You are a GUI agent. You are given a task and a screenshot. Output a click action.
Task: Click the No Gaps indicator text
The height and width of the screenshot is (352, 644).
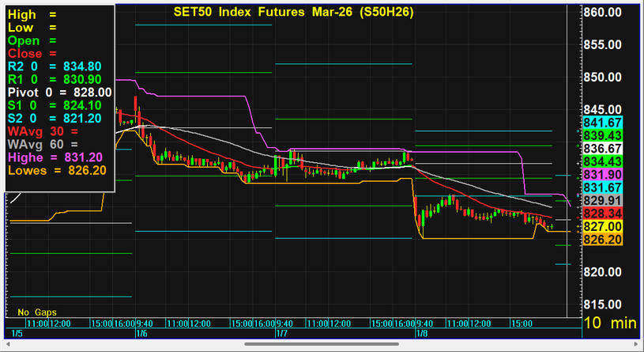(34, 311)
